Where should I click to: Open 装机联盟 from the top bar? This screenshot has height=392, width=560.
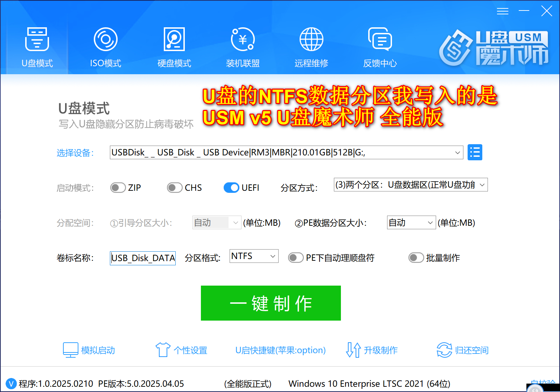point(243,48)
